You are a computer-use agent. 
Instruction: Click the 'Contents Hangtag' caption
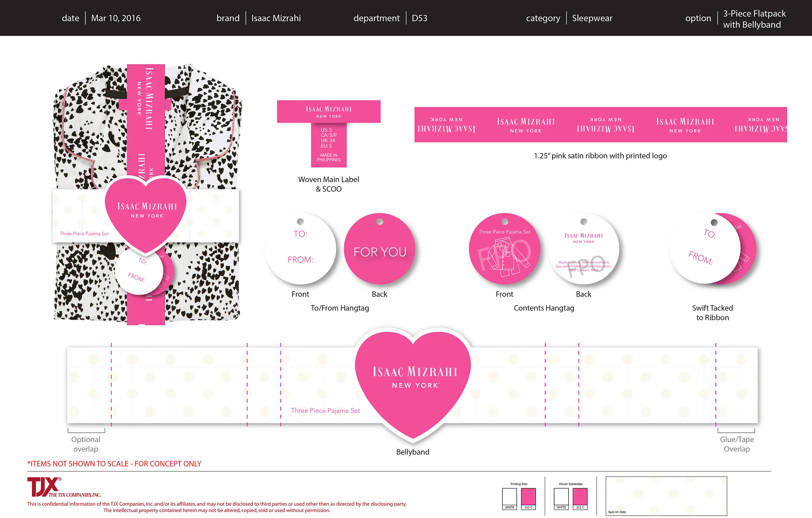(x=544, y=308)
